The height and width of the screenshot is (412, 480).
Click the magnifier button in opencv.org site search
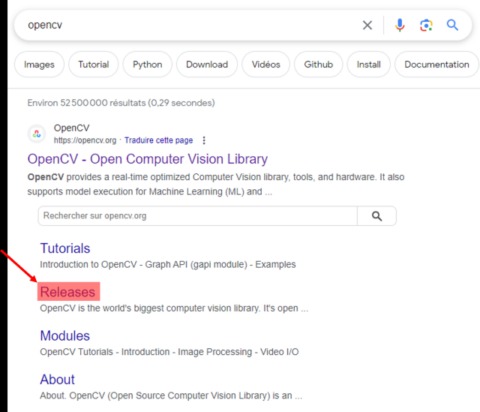coord(377,216)
